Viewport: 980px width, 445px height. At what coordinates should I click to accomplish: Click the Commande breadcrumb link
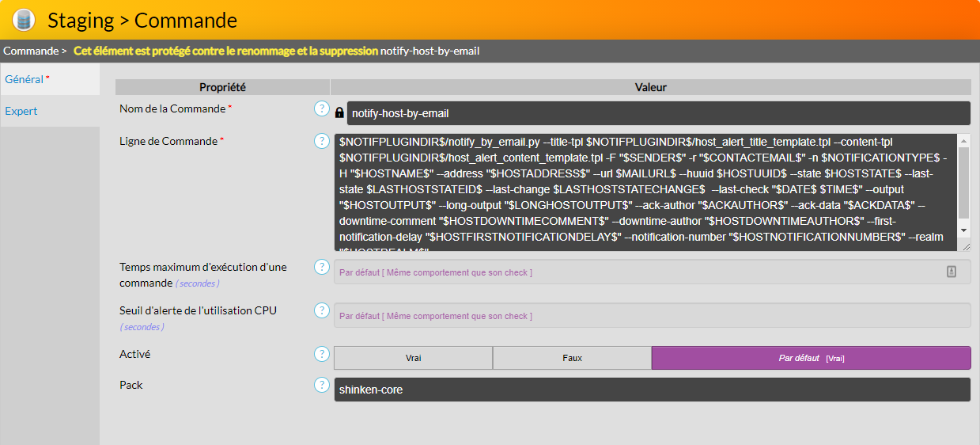click(29, 51)
